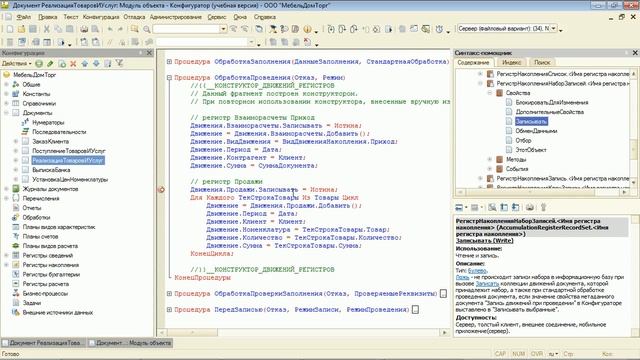This screenshot has height=360, width=640.
Task: Switch to Документ Модуль объекта window tab
Action: click(x=131, y=343)
